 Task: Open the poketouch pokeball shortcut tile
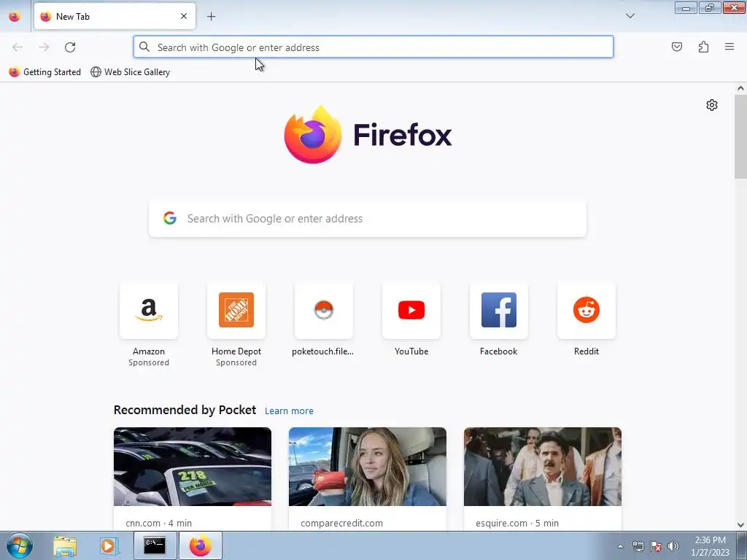pyautogui.click(x=324, y=311)
